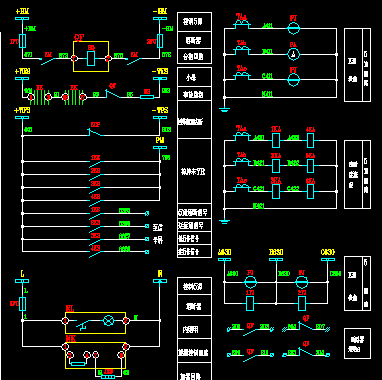The height and width of the screenshot is (380, 382).
Task: Pick the coil rectangle below the B630-C630 meter
Action: coord(302,304)
